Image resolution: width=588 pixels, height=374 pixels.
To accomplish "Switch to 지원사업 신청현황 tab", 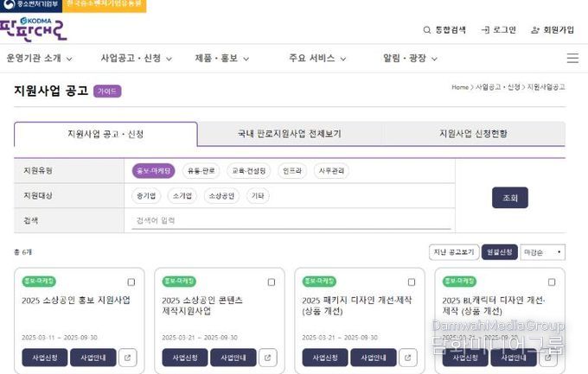I will (x=473, y=133).
